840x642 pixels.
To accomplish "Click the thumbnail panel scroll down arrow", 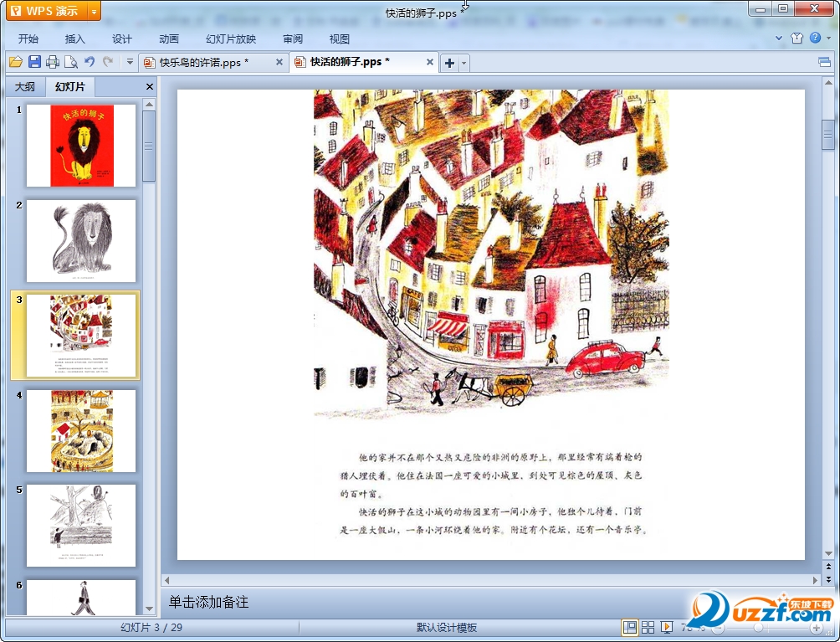I will pyautogui.click(x=150, y=609).
